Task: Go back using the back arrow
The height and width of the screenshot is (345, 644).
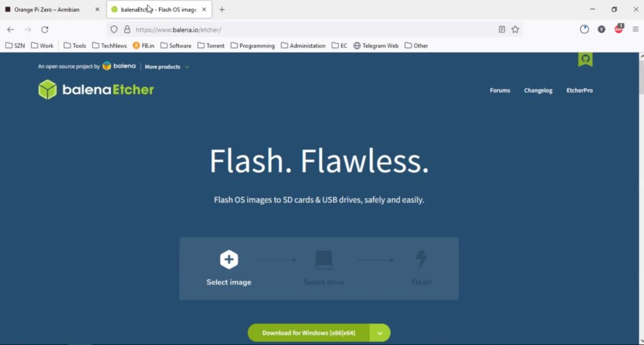Action: point(11,30)
